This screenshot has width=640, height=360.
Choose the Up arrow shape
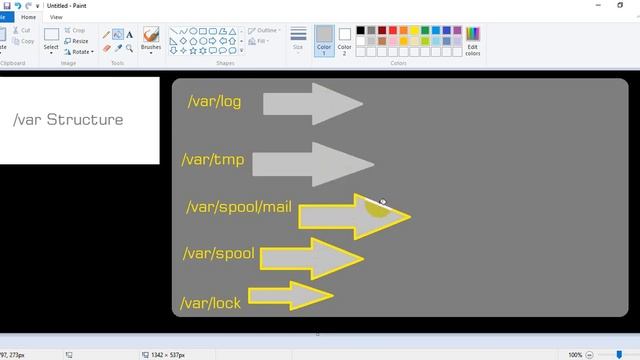(232, 41)
